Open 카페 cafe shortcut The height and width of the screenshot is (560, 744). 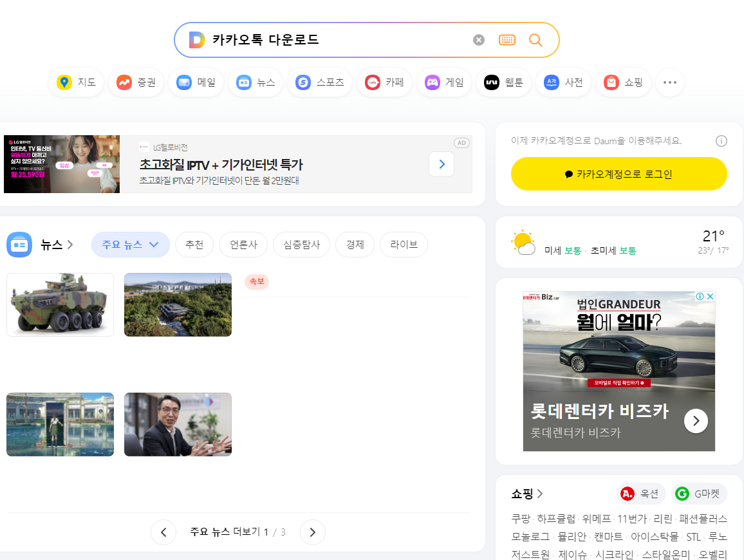tap(384, 82)
